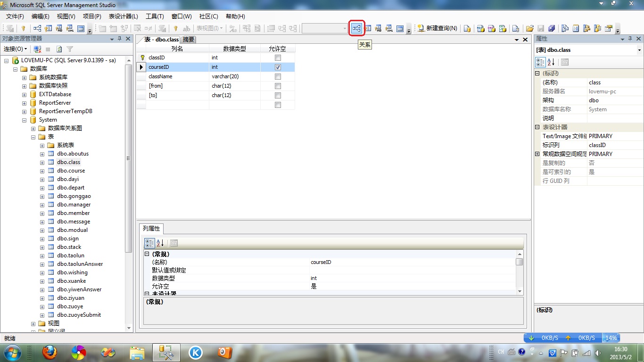Show Object Explorer via its toolbar icon
Viewport: 644px width, 362px height.
pos(586,28)
